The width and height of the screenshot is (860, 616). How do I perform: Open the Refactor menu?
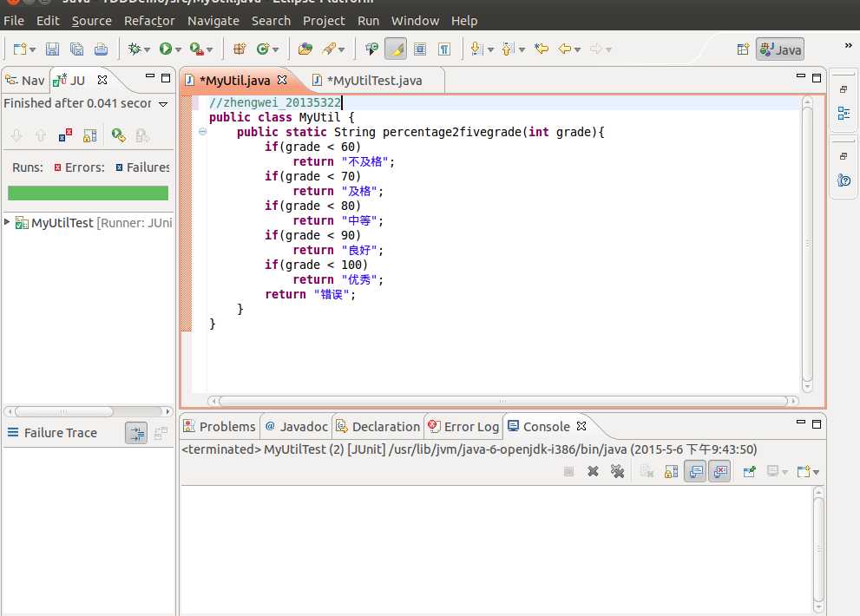149,21
